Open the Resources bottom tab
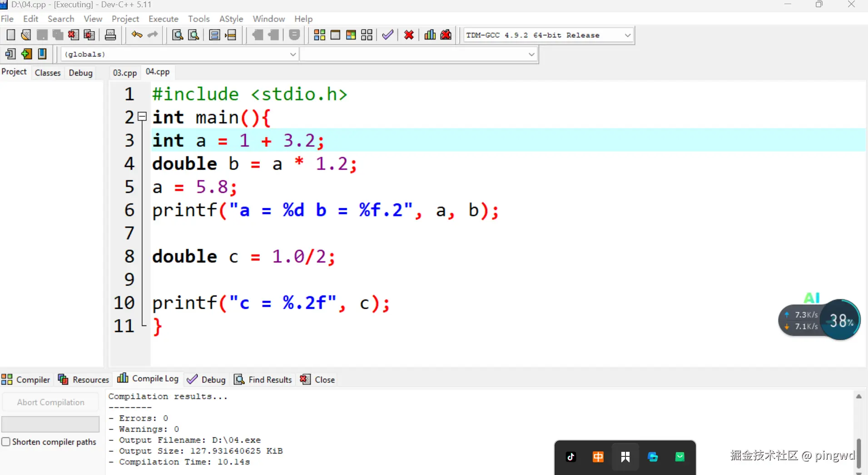 (x=84, y=380)
